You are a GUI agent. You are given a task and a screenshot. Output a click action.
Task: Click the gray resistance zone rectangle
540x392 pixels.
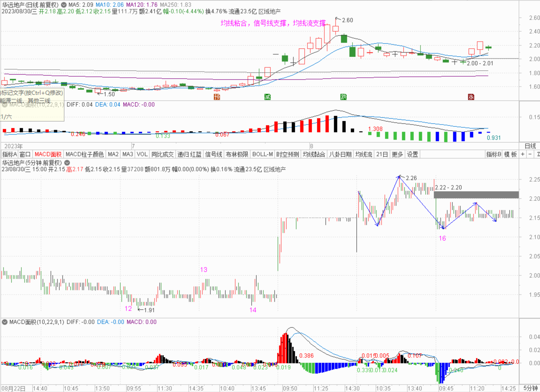476,195
